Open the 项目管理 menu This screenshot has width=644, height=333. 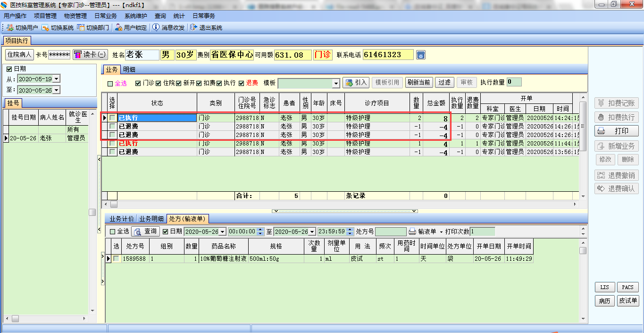(x=45, y=16)
